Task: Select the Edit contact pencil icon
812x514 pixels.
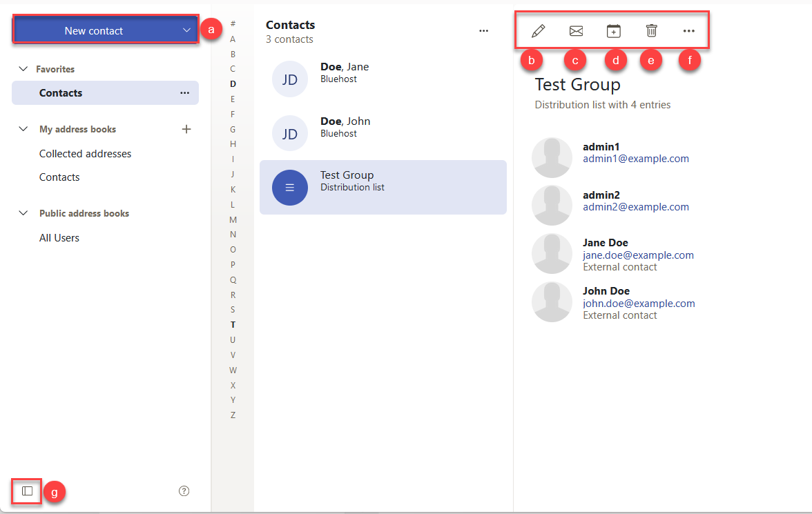Action: [538, 30]
